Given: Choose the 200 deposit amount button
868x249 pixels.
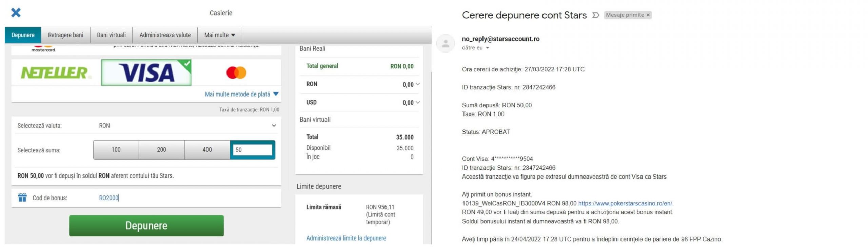Looking at the screenshot, I should 161,150.
